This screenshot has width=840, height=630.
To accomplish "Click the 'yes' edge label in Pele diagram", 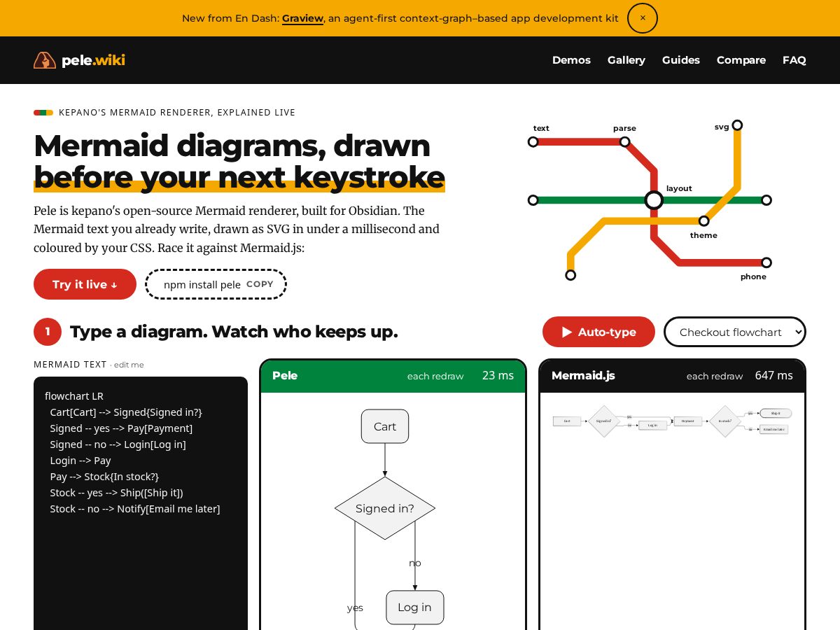I will [355, 608].
